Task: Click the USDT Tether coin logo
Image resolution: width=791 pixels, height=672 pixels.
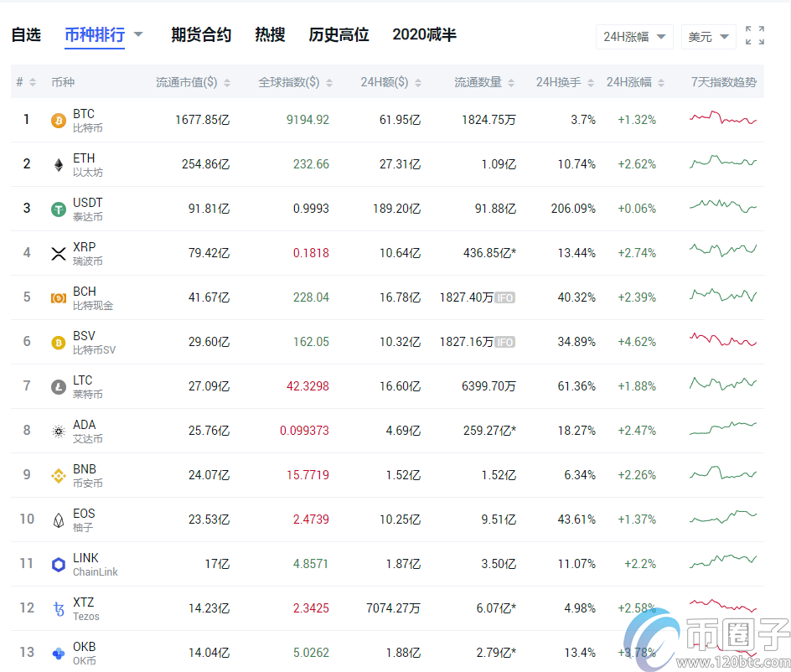Action: point(59,209)
